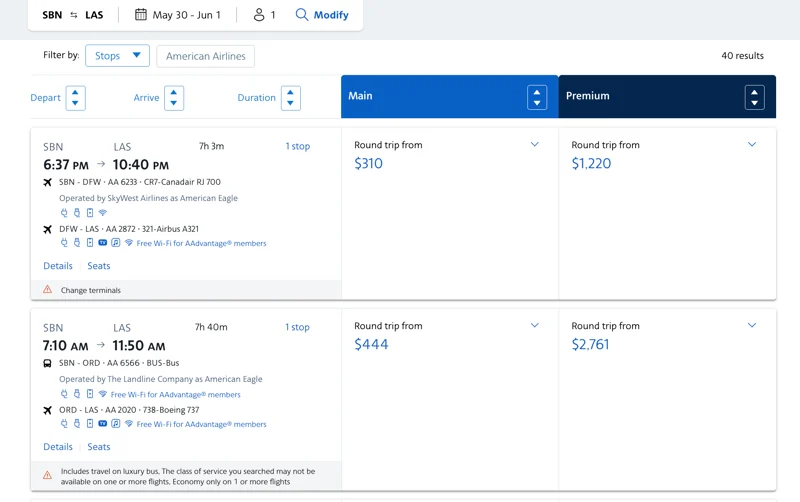Click Free Wi-Fi link under flight AA 2872
Screen dimensions: 800x502
tap(202, 243)
